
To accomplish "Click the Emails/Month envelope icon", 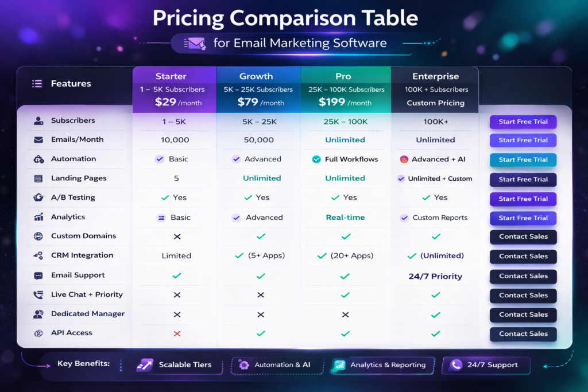I will coord(38,140).
